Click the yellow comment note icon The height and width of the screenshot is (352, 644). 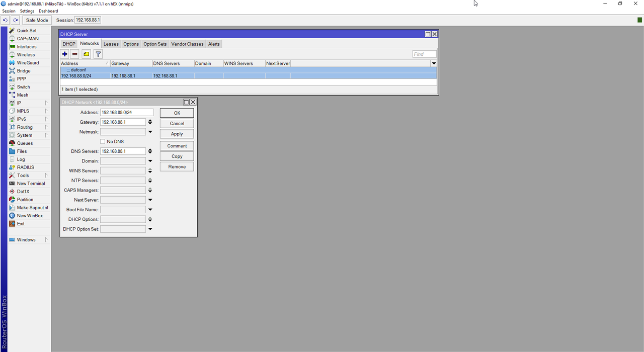86,54
